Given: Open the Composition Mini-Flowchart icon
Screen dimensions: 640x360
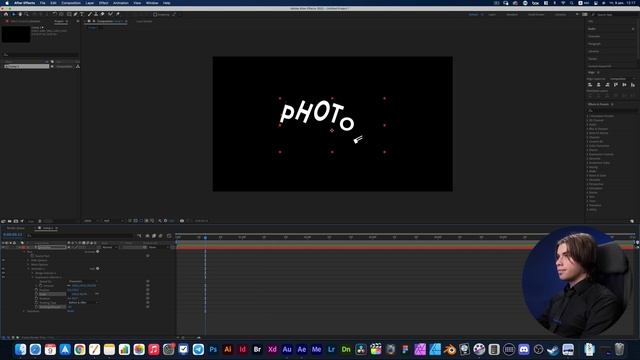Looking at the screenshot, I should (x=139, y=236).
